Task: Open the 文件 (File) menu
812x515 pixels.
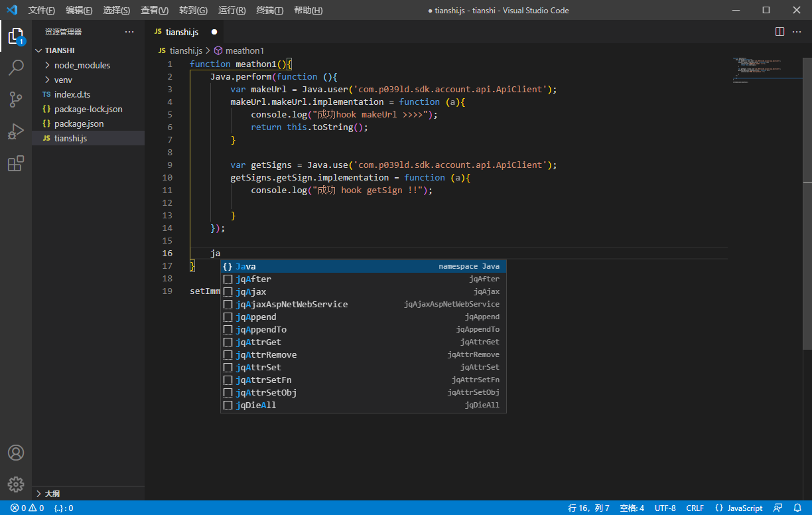Action: tap(42, 10)
